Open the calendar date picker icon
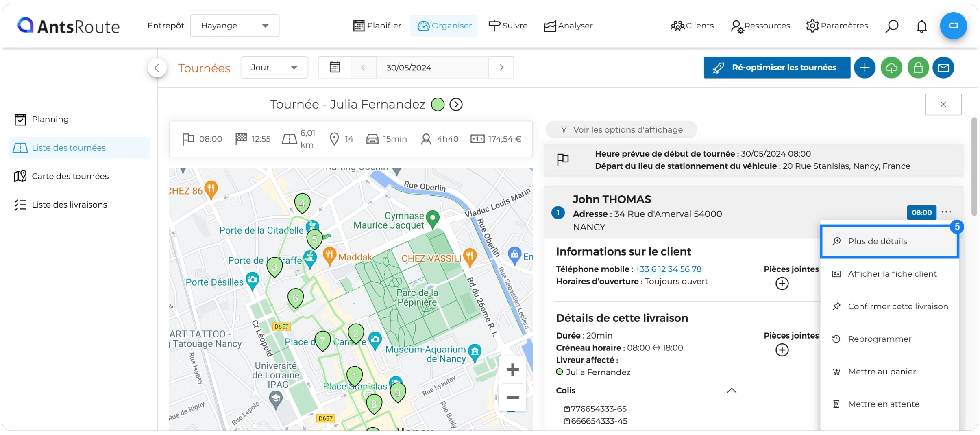The image size is (980, 435). (335, 68)
